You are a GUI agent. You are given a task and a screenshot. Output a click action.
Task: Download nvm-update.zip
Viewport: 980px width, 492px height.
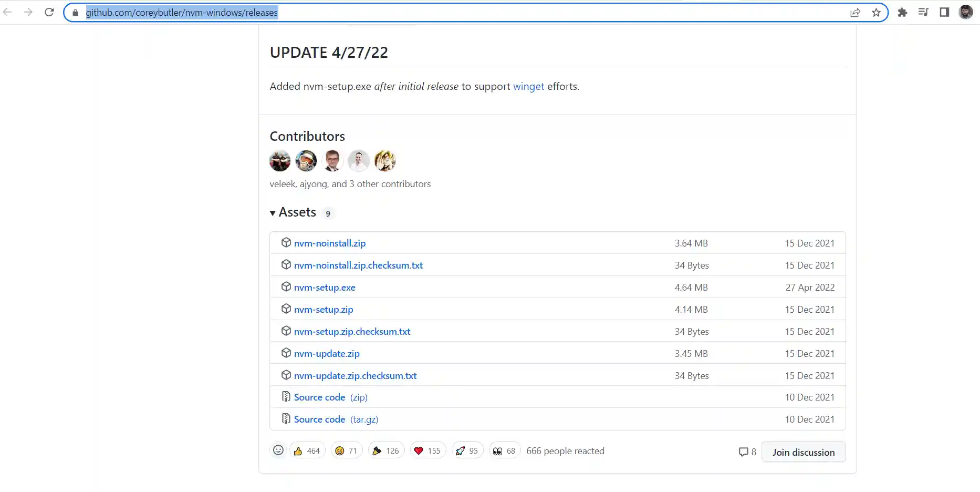click(x=327, y=354)
